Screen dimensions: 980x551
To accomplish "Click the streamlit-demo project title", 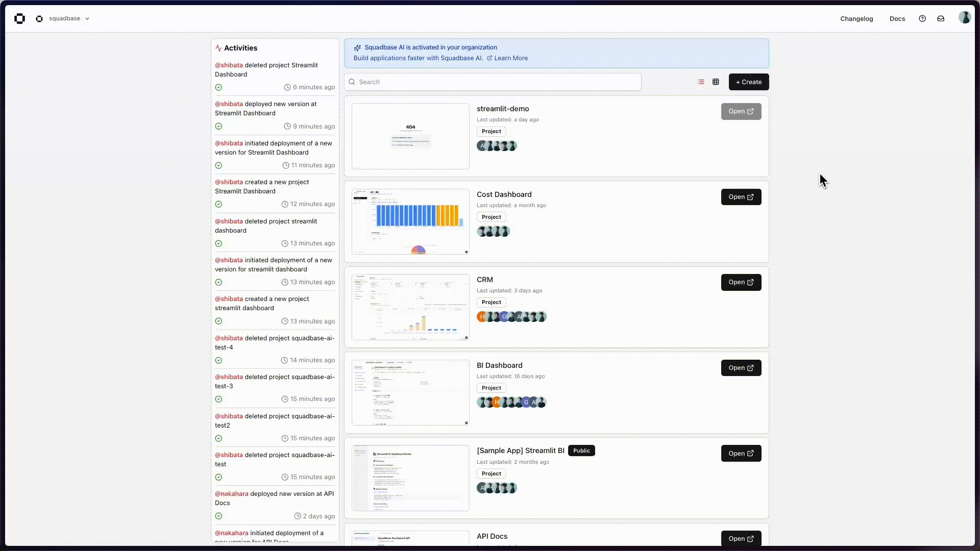I will point(503,109).
